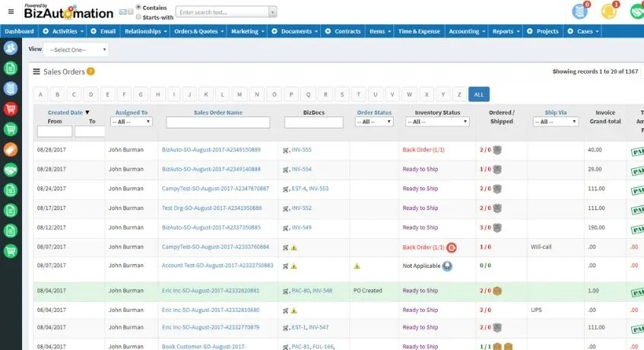This screenshot has width=644, height=350.
Task: Click the orange tag icon in sidebar
Action: click(11, 150)
